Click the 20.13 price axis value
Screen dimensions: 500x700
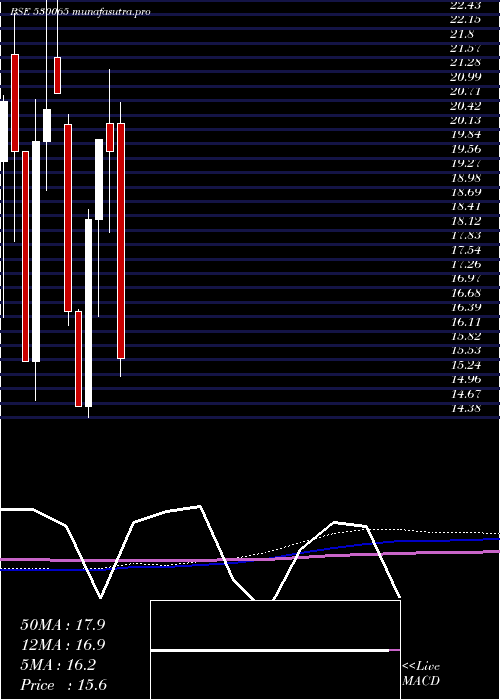[x=466, y=120]
